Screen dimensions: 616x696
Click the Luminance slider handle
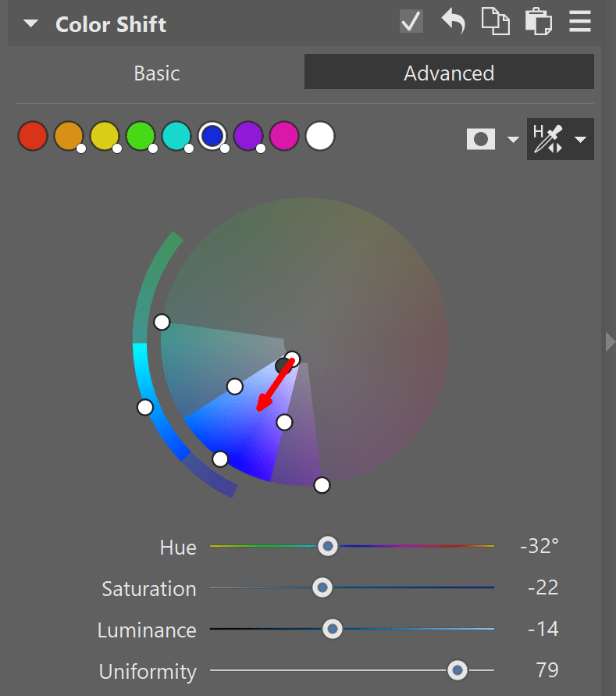pyautogui.click(x=332, y=629)
